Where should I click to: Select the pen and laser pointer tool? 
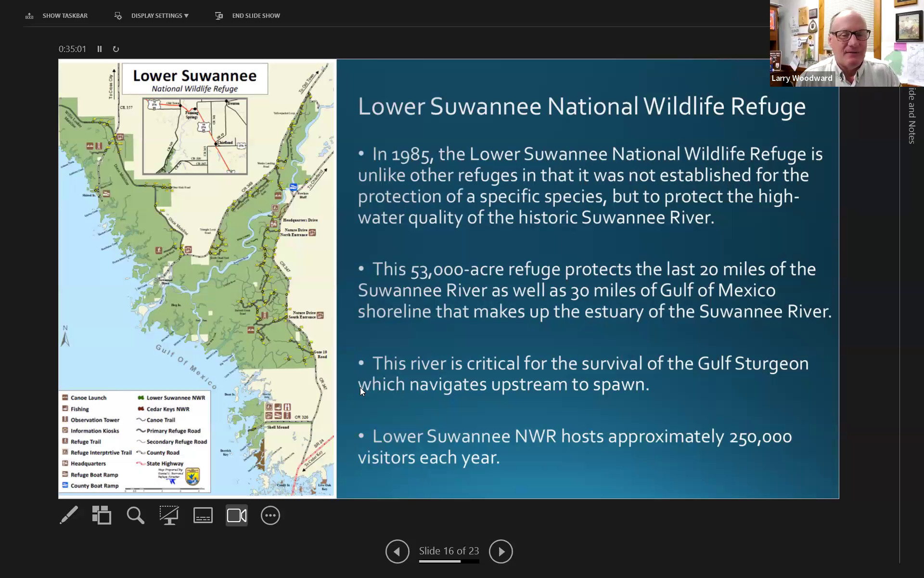pyautogui.click(x=69, y=515)
